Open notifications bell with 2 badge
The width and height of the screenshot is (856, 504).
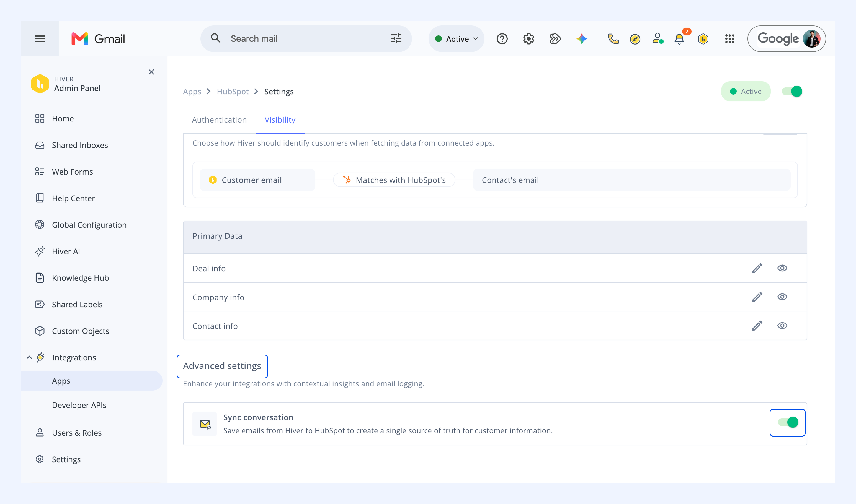click(680, 38)
